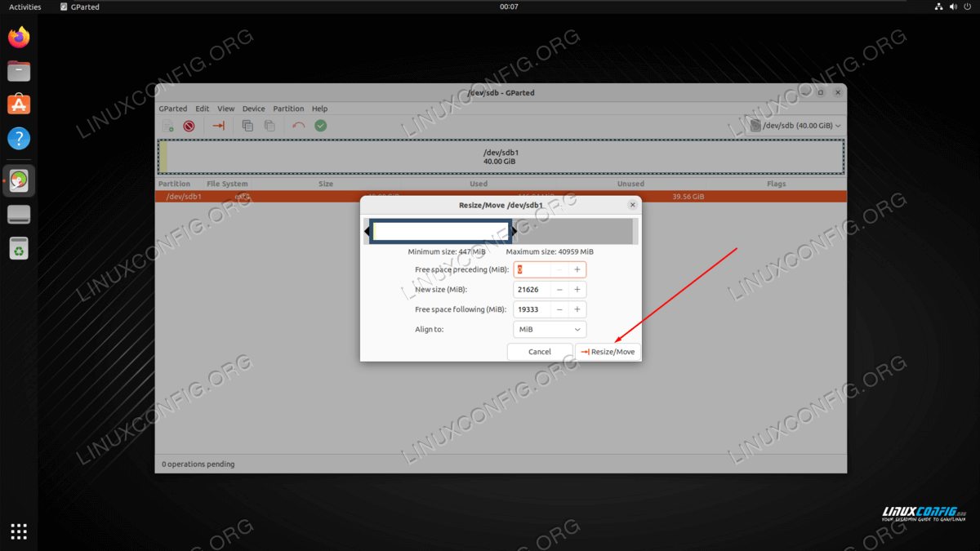Click the right resize handle arrow of partition bar
The height and width of the screenshot is (551, 980).
514,231
